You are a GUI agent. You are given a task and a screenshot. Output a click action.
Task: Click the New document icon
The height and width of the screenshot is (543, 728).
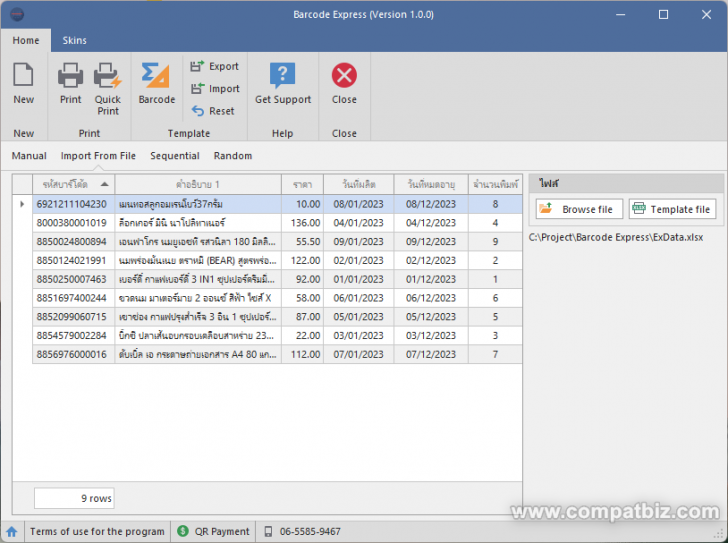(x=23, y=75)
